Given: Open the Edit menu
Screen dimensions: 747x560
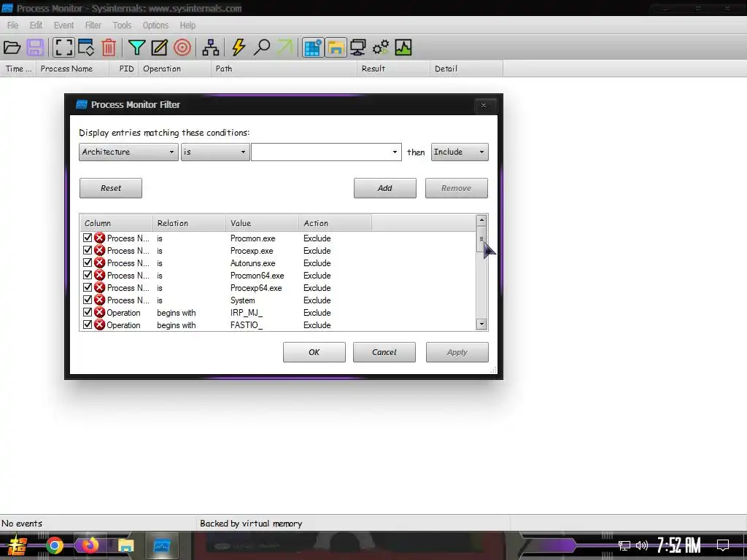Looking at the screenshot, I should tap(36, 26).
